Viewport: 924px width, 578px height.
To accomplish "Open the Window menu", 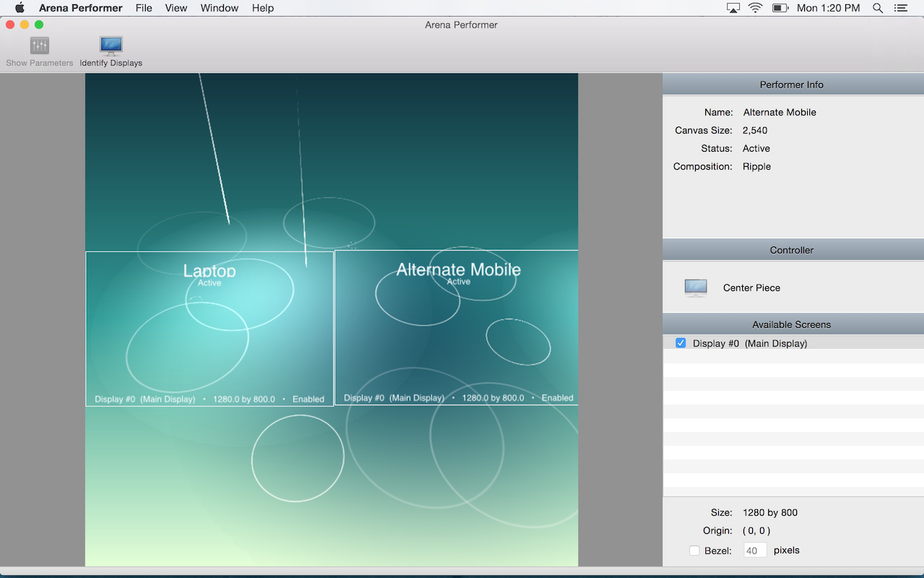I will (219, 8).
